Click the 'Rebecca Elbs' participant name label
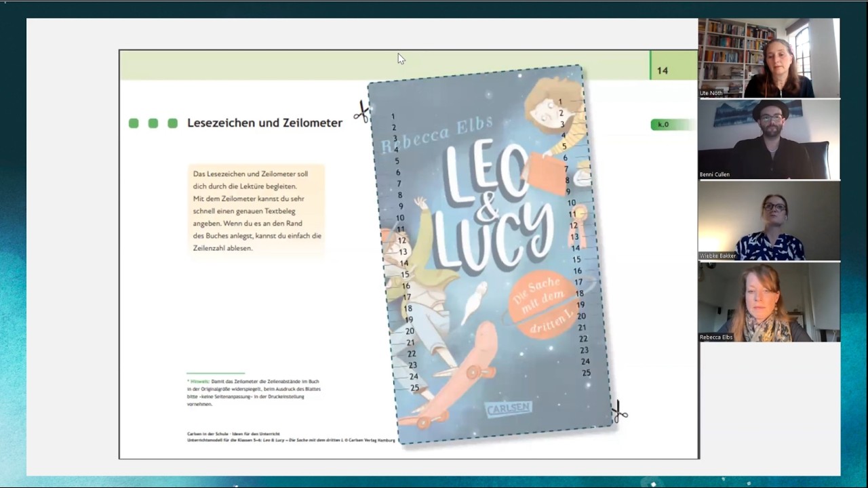This screenshot has height=488, width=868. (x=716, y=337)
